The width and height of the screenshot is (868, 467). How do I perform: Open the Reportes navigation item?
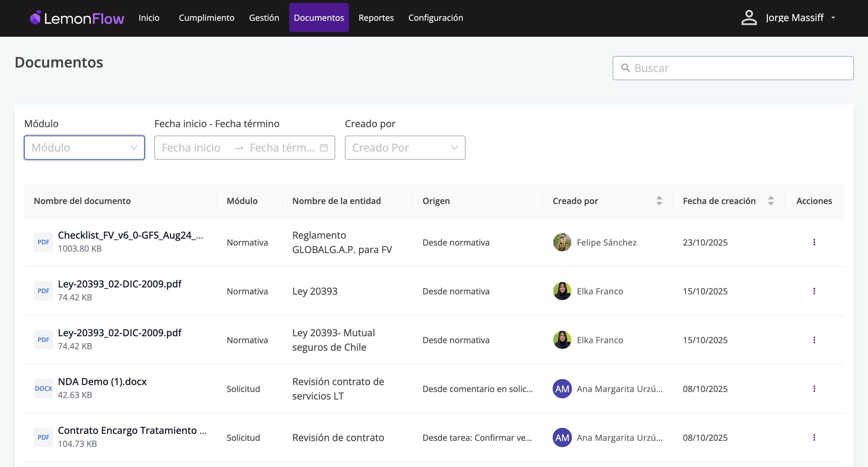tap(376, 17)
